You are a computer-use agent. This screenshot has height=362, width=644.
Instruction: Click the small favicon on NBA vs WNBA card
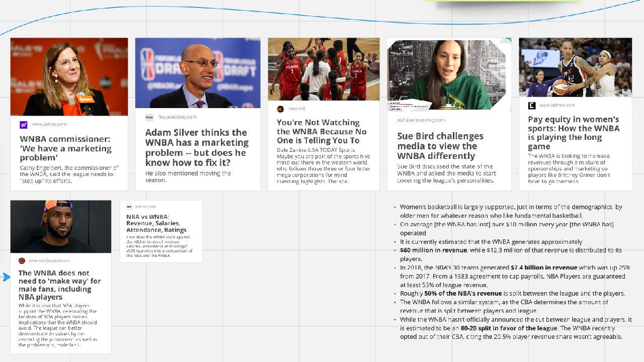tap(129, 207)
